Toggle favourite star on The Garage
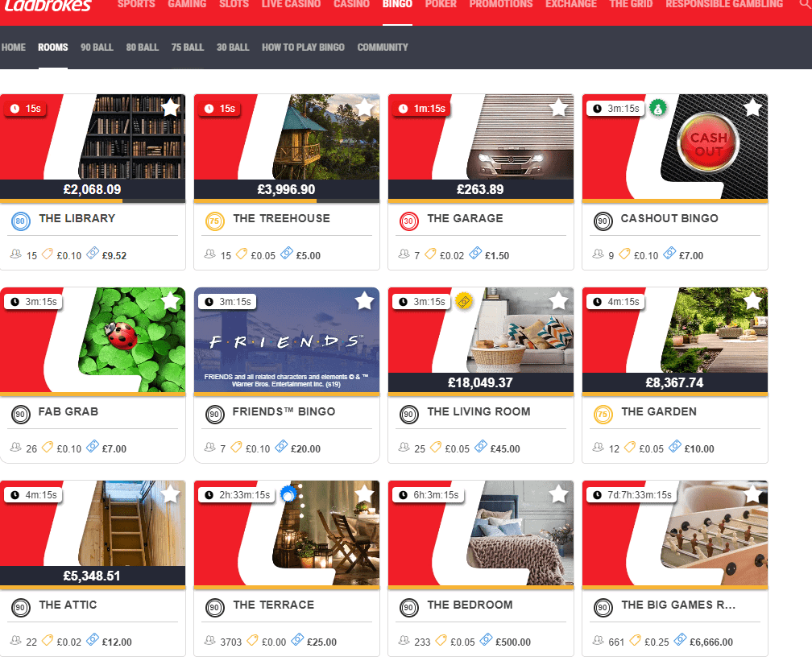This screenshot has height=665, width=812. click(559, 108)
